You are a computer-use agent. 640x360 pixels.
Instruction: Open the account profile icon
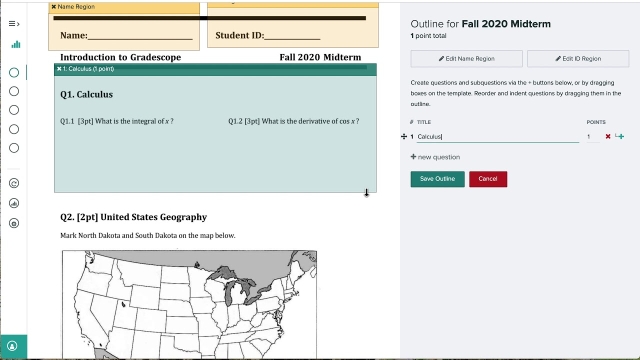click(12, 346)
